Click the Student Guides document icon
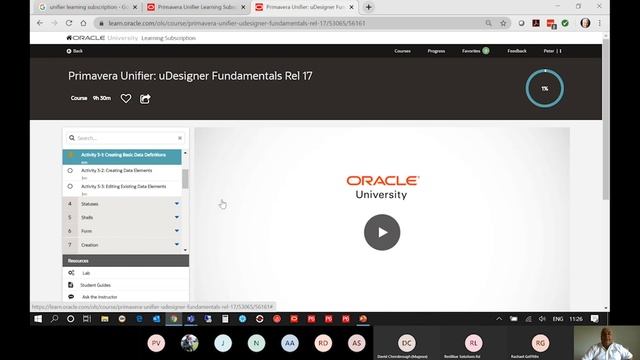Screen dimensions: 640x360 (x=71, y=285)
